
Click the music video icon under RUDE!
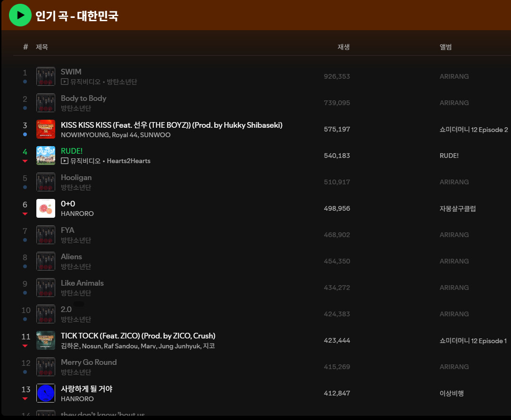65,161
